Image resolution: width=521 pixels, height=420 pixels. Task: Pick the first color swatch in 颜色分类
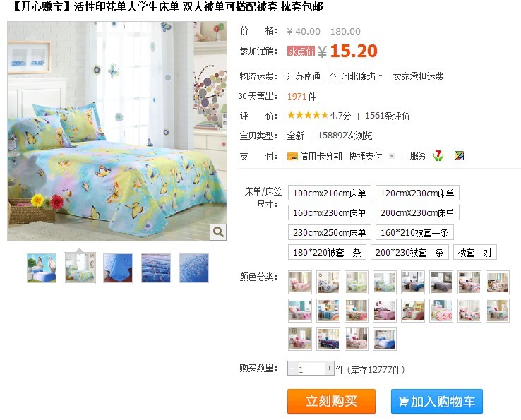(x=300, y=282)
